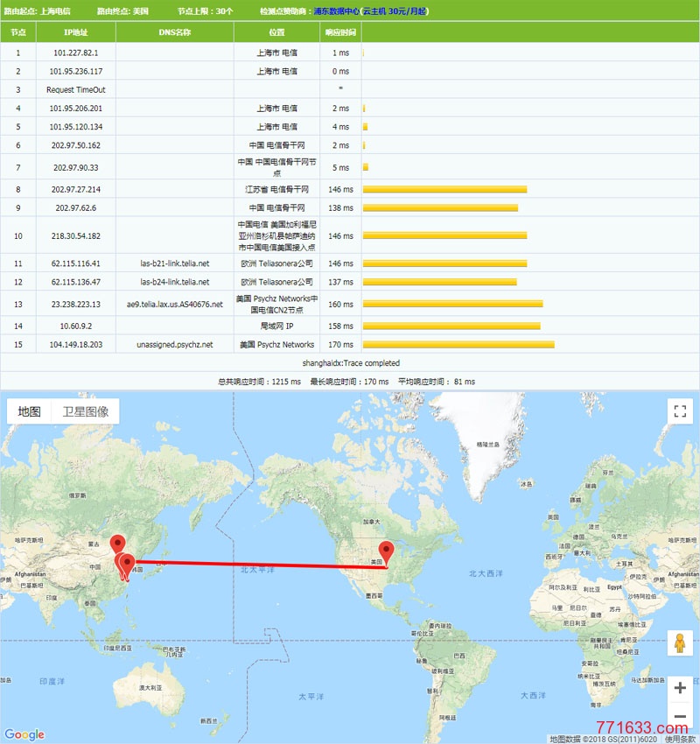Click the 137 ms response time
This screenshot has height=744, width=700.
pos(340,282)
